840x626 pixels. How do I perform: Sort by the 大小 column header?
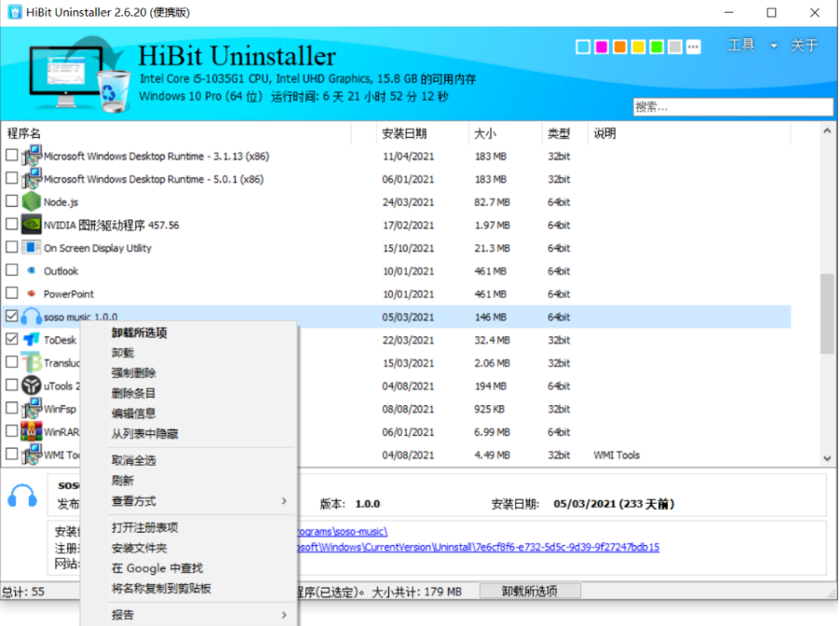tap(485, 133)
